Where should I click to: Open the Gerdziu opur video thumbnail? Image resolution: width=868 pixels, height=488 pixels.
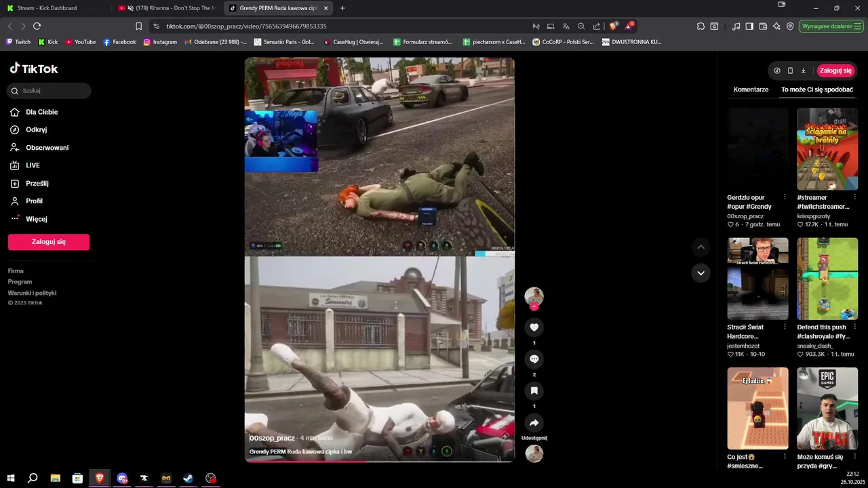pyautogui.click(x=757, y=149)
